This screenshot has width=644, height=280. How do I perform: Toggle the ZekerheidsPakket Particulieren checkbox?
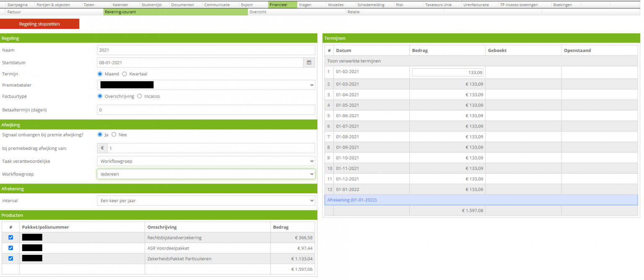[x=11, y=259]
